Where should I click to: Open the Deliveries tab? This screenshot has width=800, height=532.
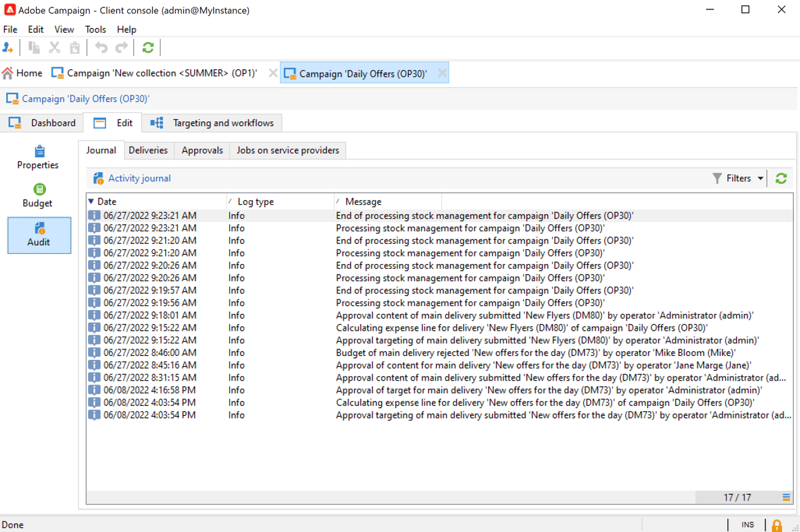(148, 150)
